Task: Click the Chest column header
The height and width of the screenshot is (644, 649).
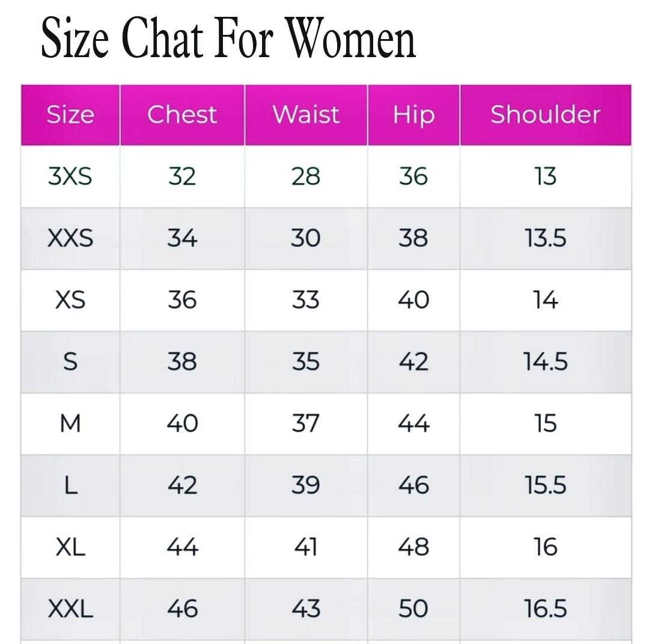Action: click(182, 115)
